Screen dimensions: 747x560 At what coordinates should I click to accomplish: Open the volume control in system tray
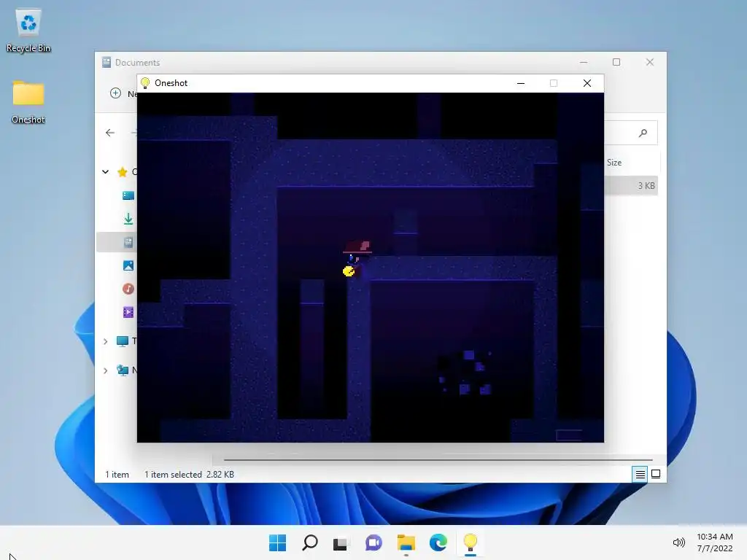click(678, 542)
